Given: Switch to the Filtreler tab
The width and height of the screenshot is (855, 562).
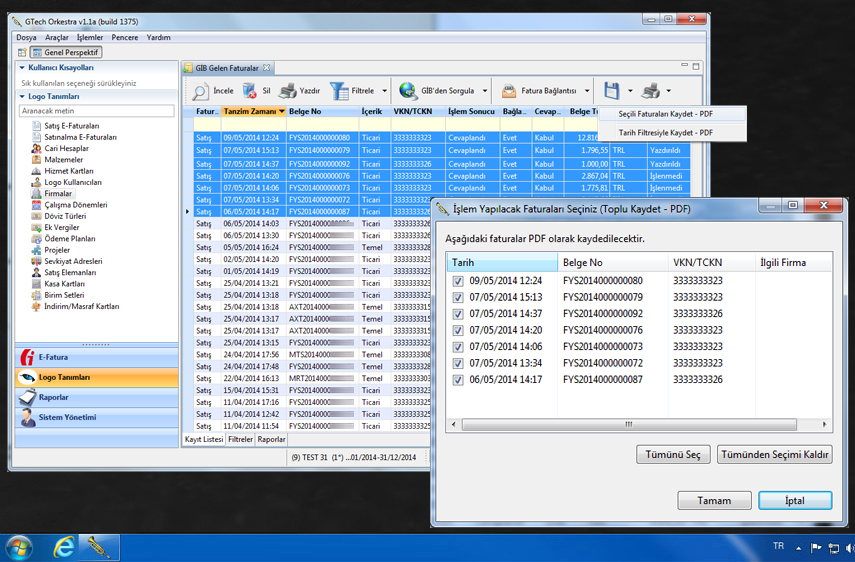Looking at the screenshot, I should click(240, 439).
